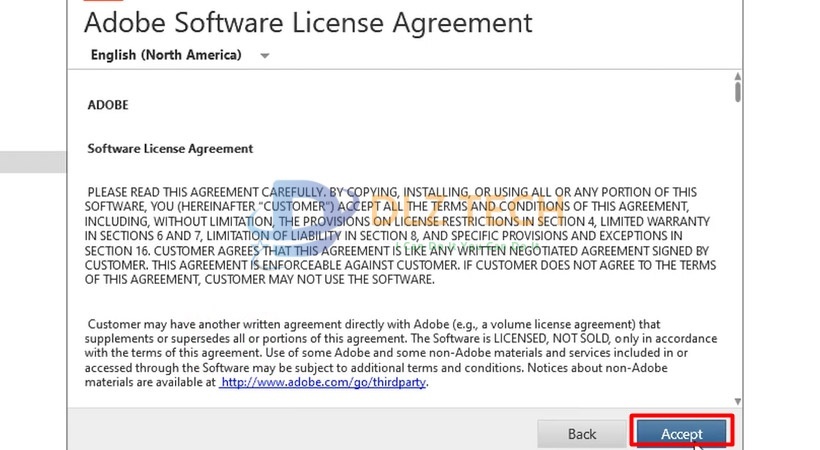This screenshot has width=820, height=450.
Task: Click the empty footer area left of Back
Action: click(300, 432)
